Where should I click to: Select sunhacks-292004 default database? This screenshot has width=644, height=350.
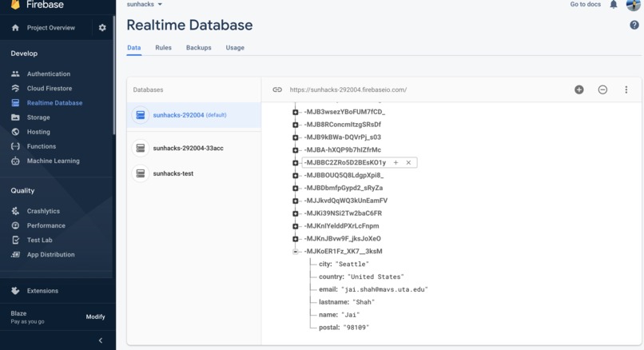pos(194,115)
